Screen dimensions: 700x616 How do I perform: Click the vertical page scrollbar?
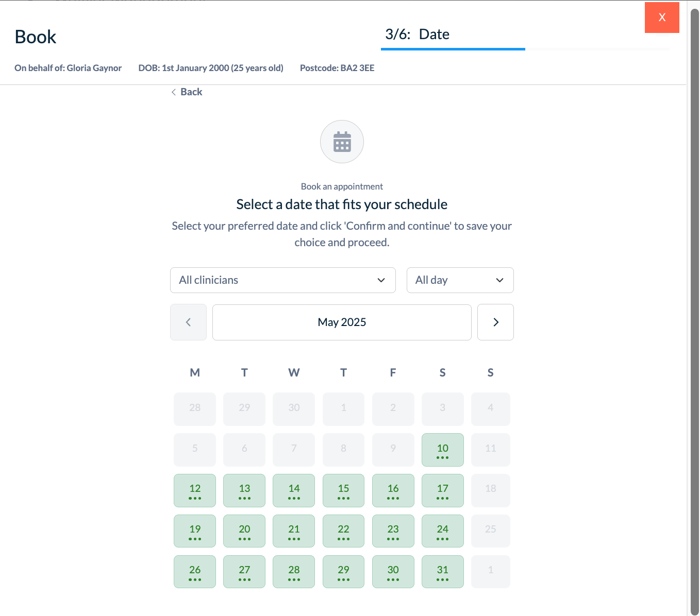coord(694,309)
